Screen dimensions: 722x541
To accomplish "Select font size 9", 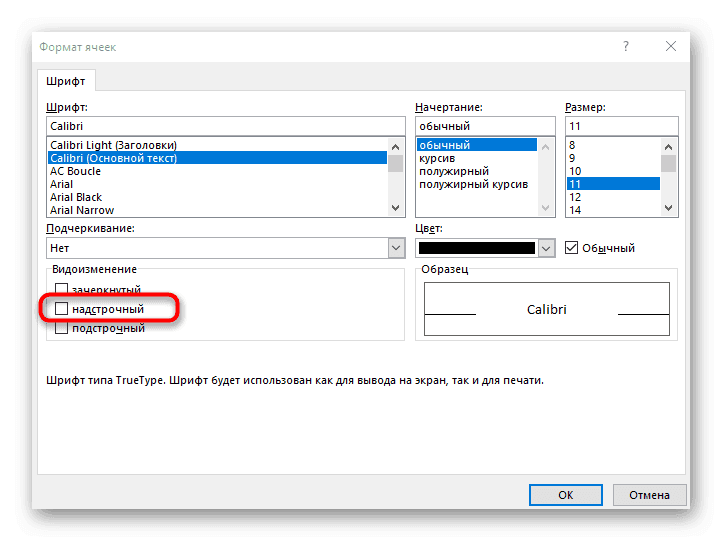I will point(613,158).
